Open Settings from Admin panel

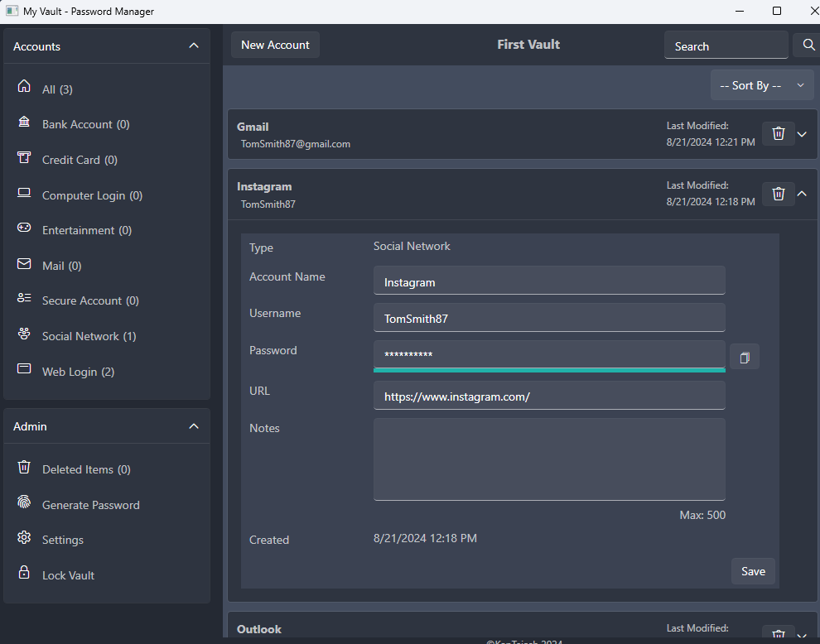tap(62, 540)
